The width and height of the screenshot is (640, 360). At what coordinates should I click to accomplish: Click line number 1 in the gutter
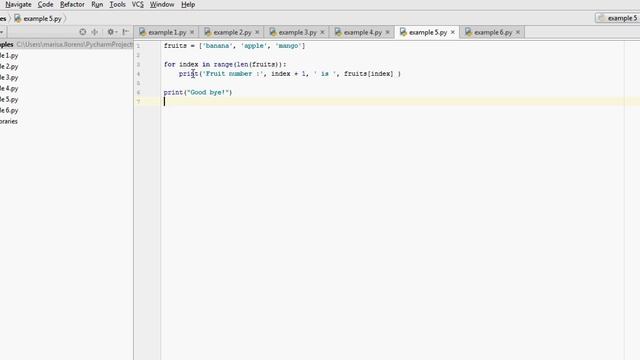[x=138, y=46]
